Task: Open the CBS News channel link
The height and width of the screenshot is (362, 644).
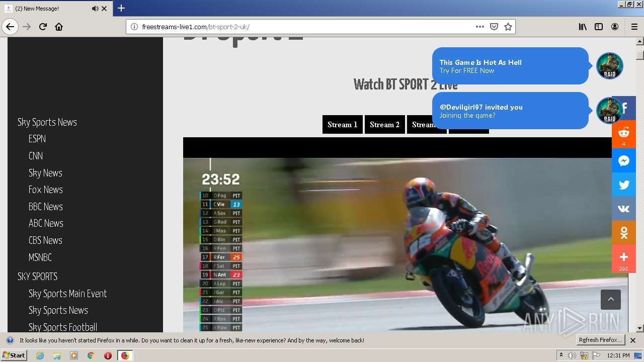Action: [x=45, y=240]
